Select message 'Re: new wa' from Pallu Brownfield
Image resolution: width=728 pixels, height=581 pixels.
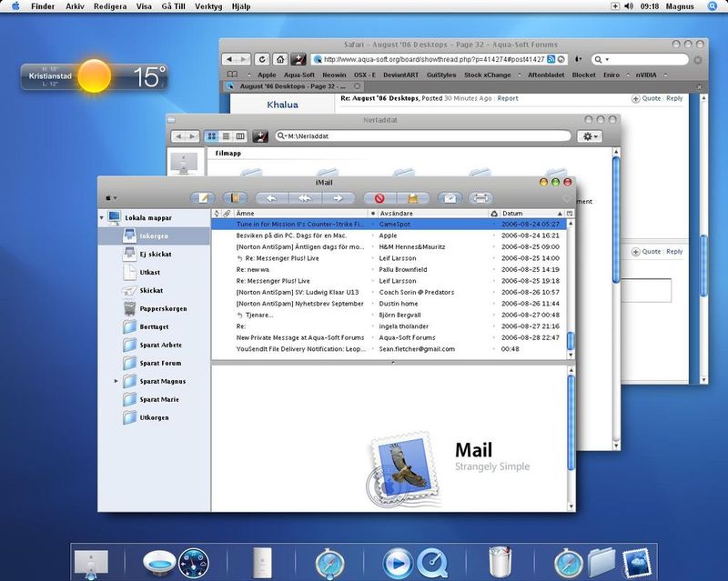pos(389,269)
